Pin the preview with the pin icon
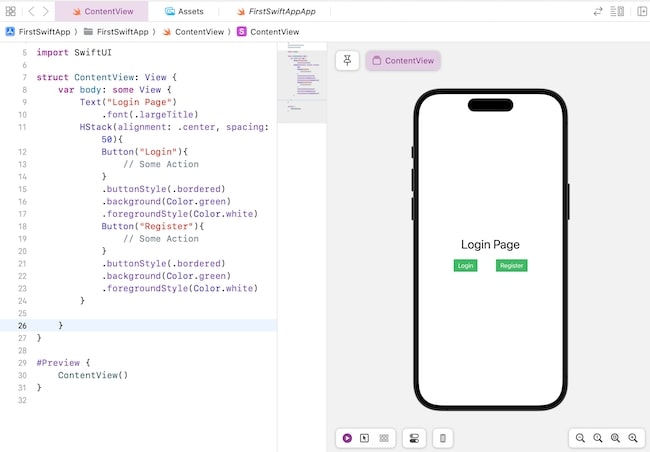650x452 pixels. point(348,61)
